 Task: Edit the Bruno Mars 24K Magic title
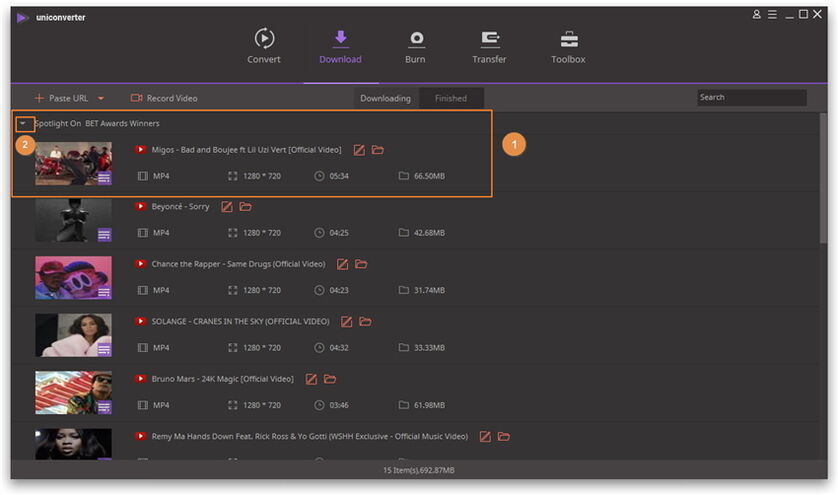[311, 379]
